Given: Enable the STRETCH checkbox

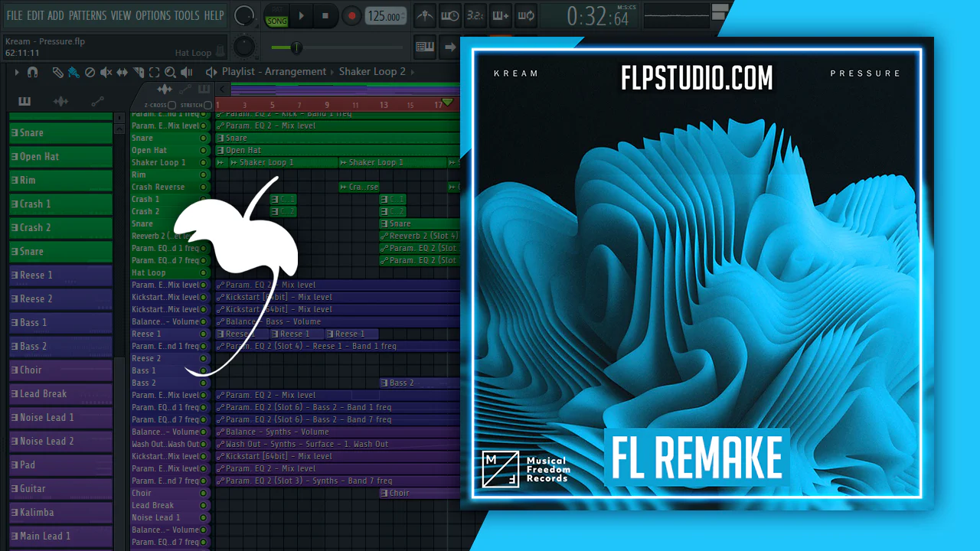Looking at the screenshot, I should coord(207,105).
